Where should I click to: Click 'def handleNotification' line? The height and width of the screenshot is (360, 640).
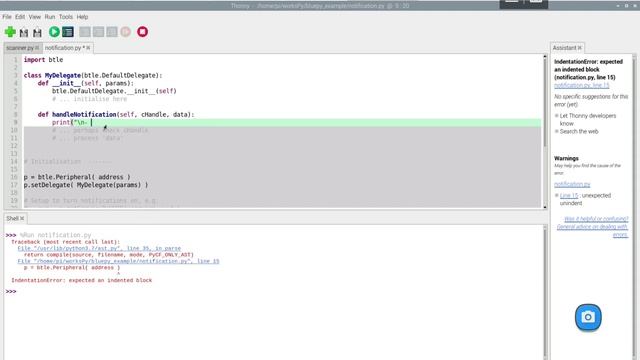pos(116,115)
